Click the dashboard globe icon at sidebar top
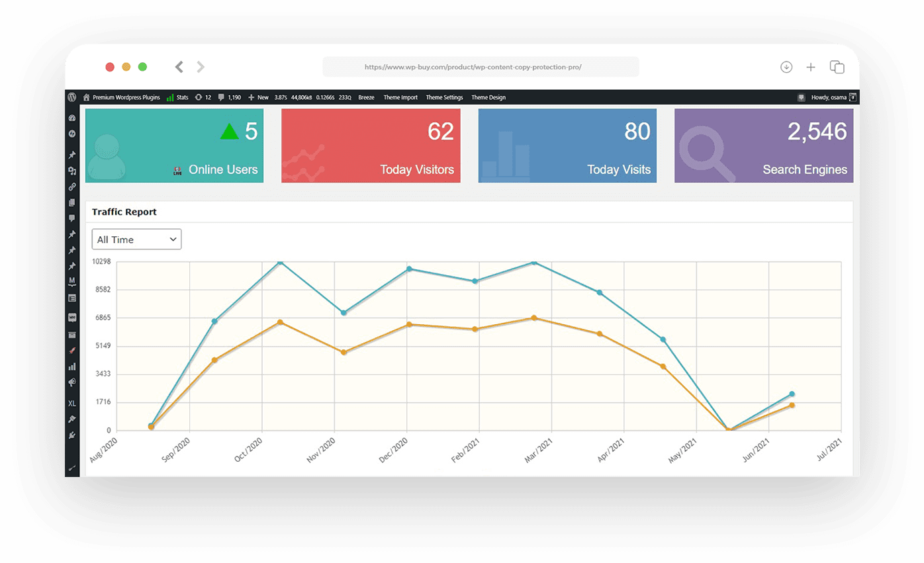The width and height of the screenshot is (924, 563). [72, 118]
